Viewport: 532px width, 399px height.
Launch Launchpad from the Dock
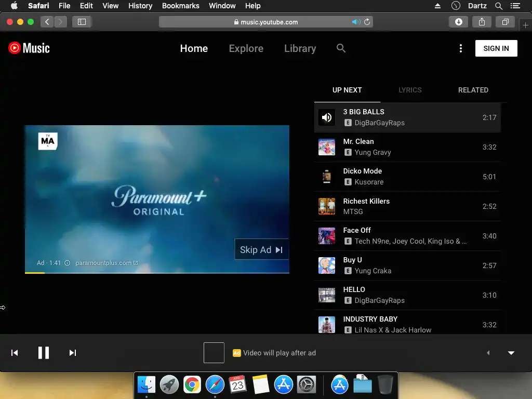(x=169, y=385)
